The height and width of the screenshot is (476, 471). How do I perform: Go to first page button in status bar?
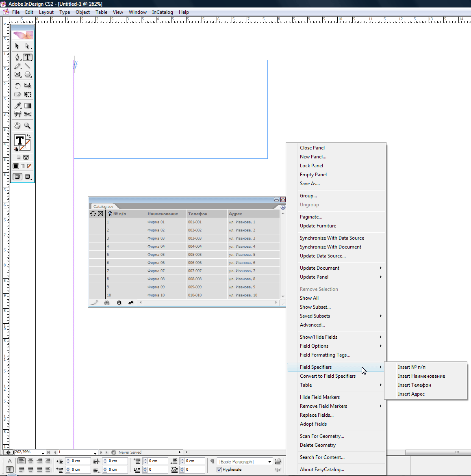48,452
